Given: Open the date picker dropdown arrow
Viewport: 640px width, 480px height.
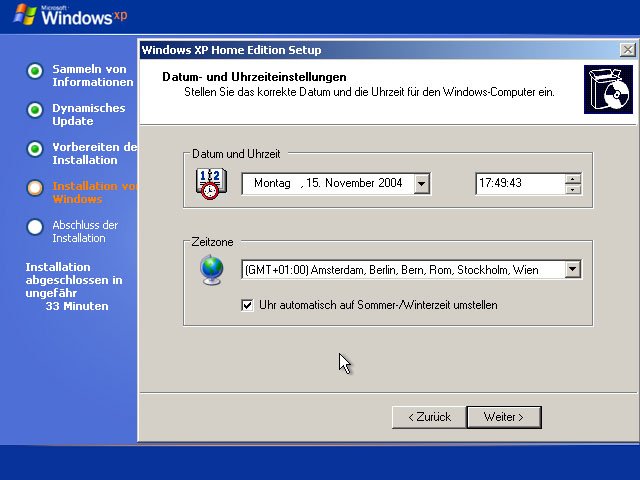Looking at the screenshot, I should 421,183.
